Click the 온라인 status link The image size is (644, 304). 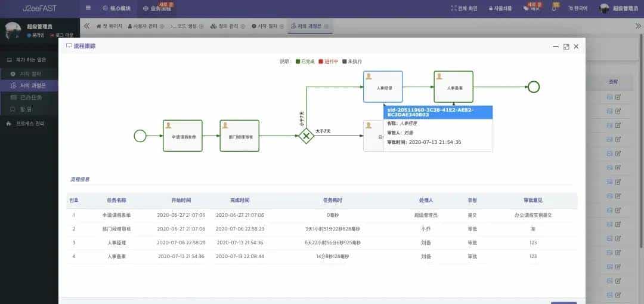36,35
